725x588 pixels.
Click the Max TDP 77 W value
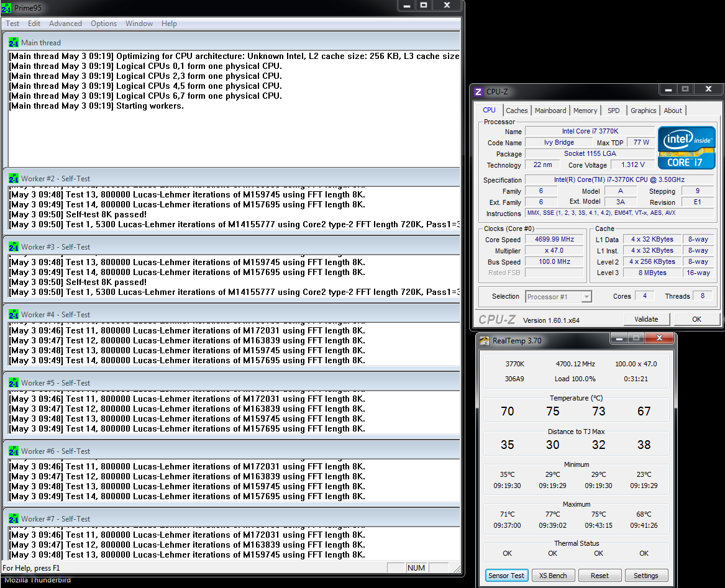[641, 142]
